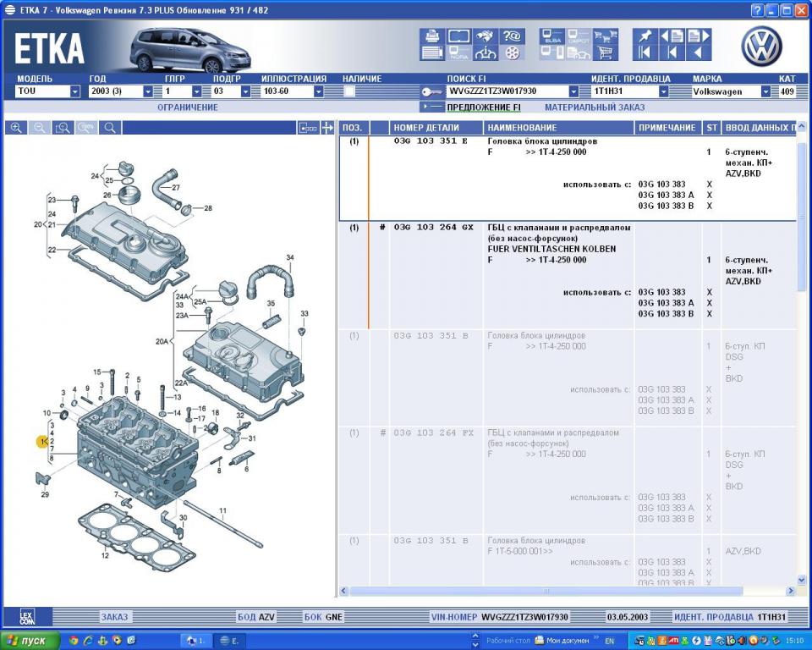The height and width of the screenshot is (650, 812).
Task: Click the scroll down arrow of parts list
Action: point(801,580)
